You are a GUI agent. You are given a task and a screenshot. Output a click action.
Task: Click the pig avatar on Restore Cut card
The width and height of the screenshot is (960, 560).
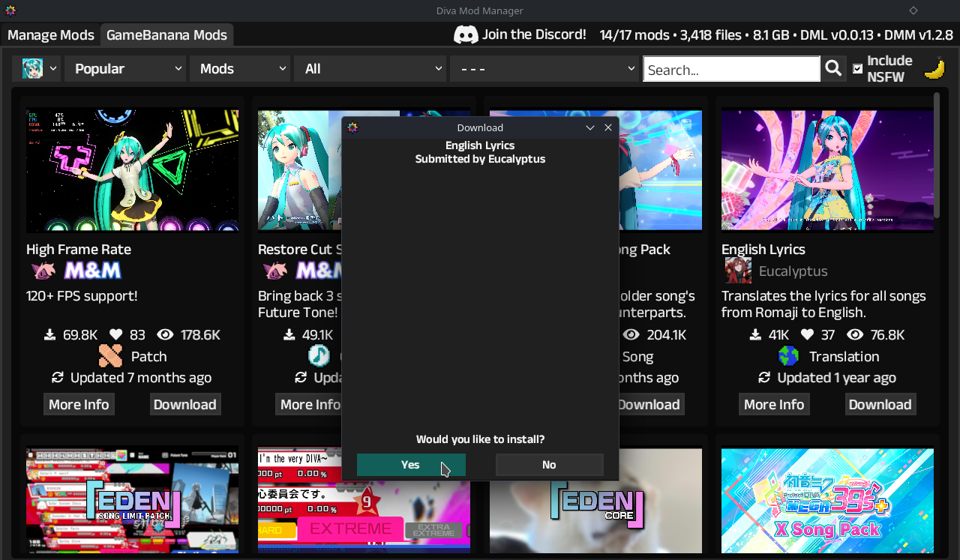click(275, 271)
